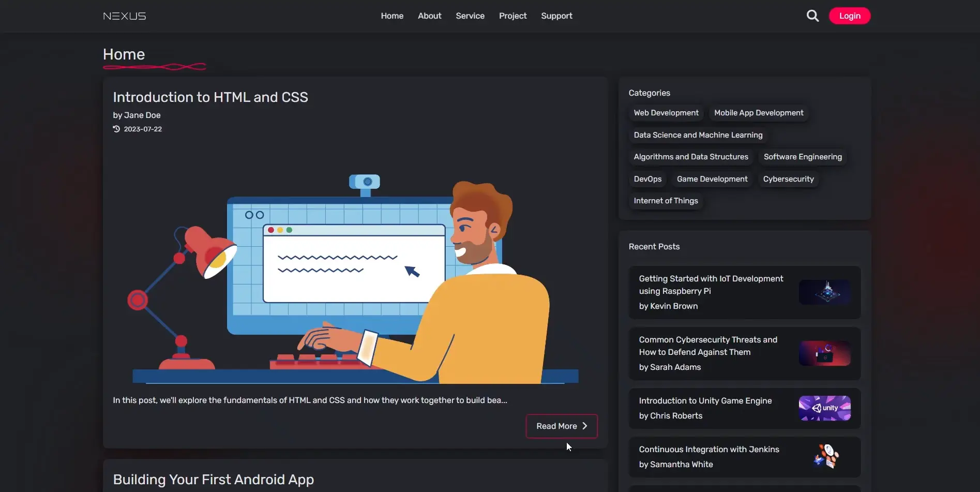Screen dimensions: 980x492
Task: Open Building Your First Android App post
Action: pyautogui.click(x=214, y=480)
